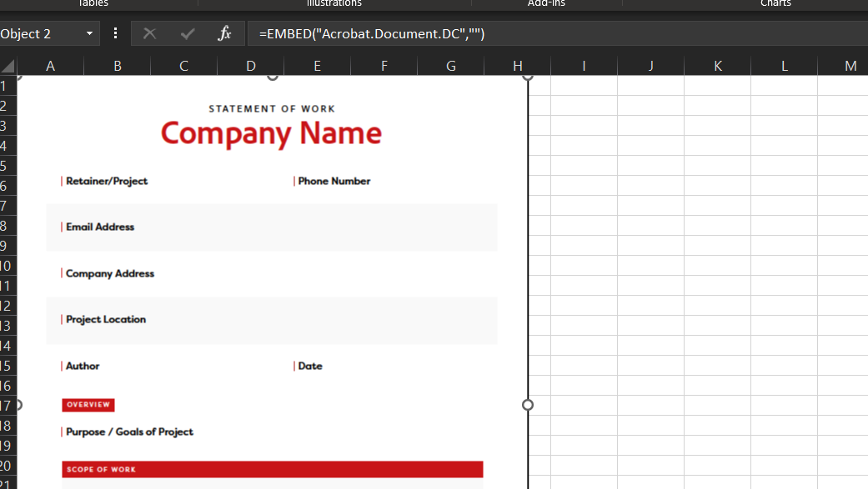Select column L header

[x=784, y=67]
